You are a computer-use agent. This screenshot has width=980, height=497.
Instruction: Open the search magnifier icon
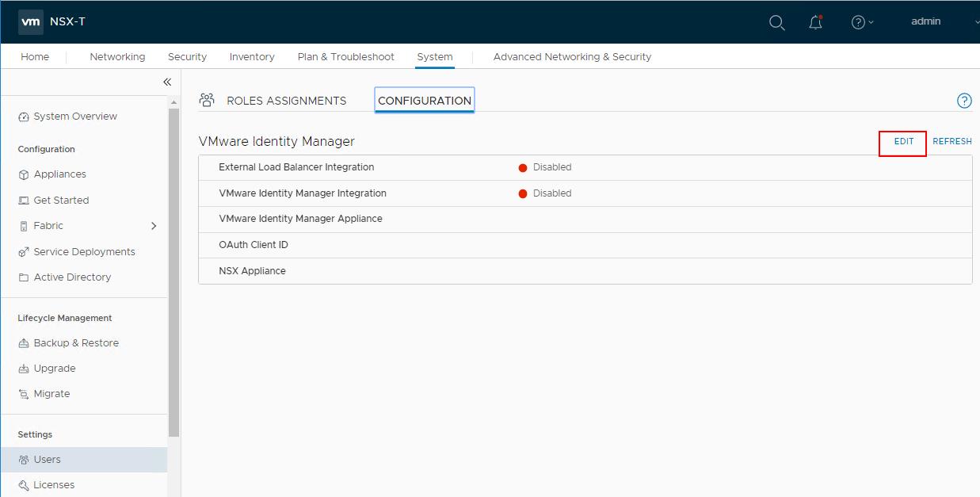[x=777, y=22]
